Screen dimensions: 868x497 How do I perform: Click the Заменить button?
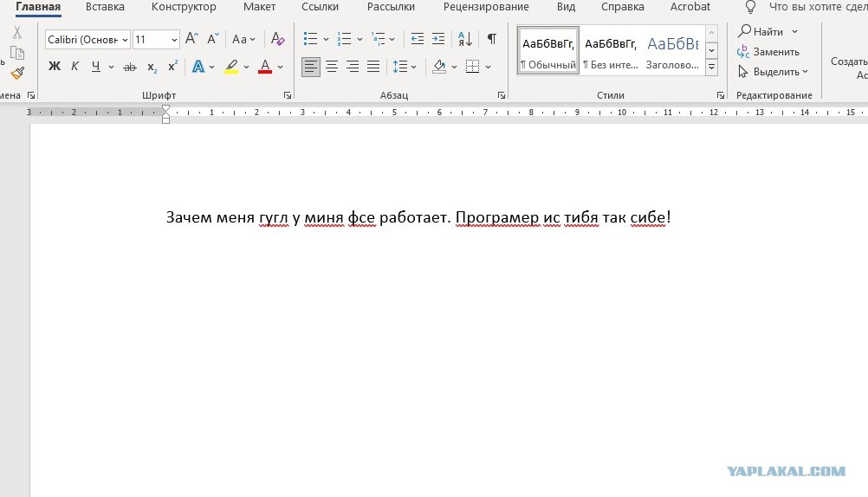click(x=768, y=51)
